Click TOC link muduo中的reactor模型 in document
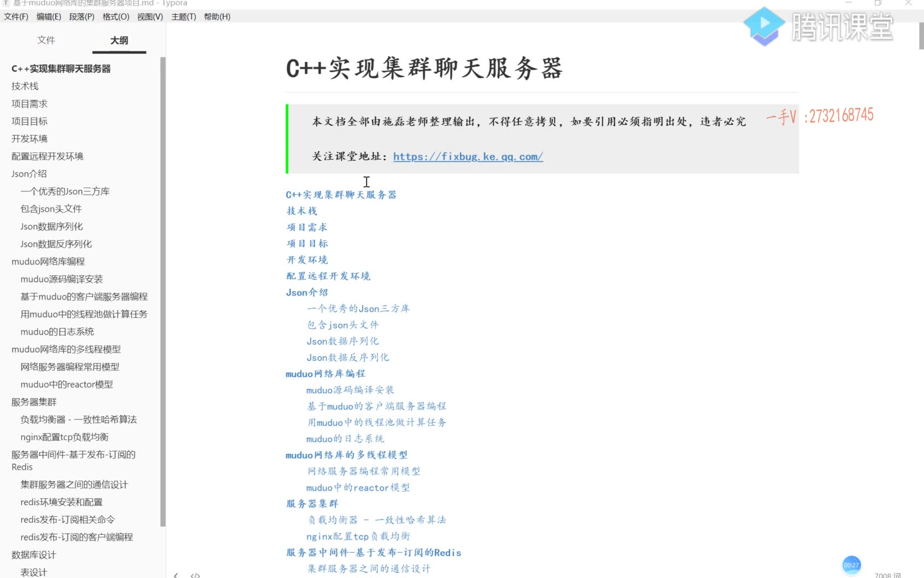This screenshot has height=578, width=924. pos(358,488)
